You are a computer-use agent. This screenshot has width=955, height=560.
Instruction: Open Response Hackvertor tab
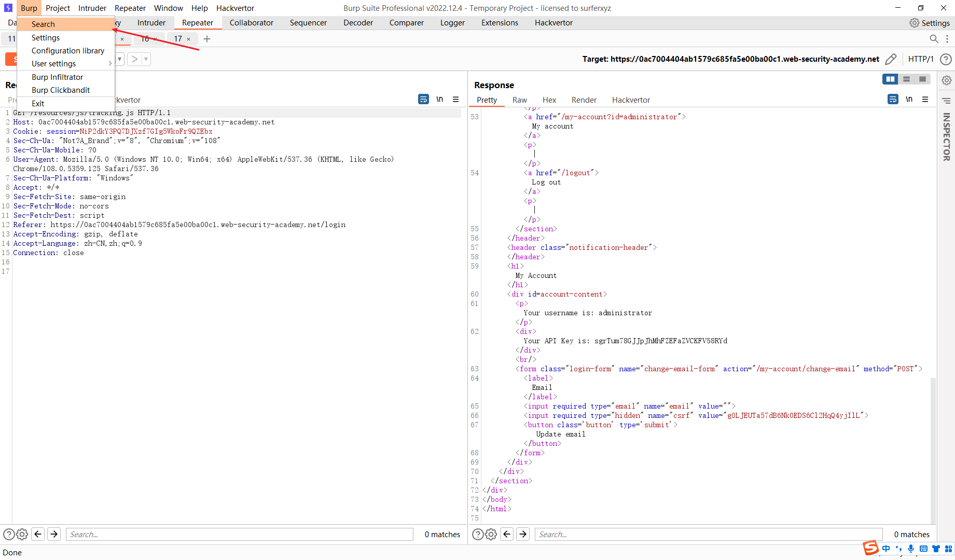(631, 100)
